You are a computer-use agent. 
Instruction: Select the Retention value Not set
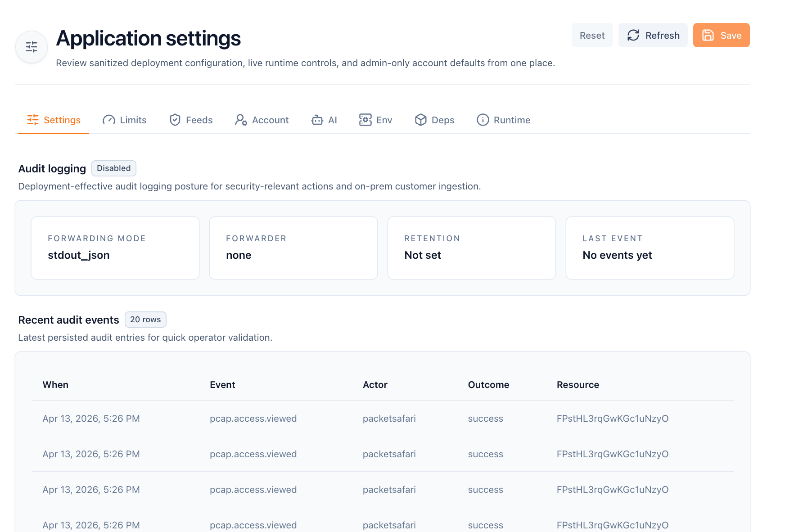point(423,255)
